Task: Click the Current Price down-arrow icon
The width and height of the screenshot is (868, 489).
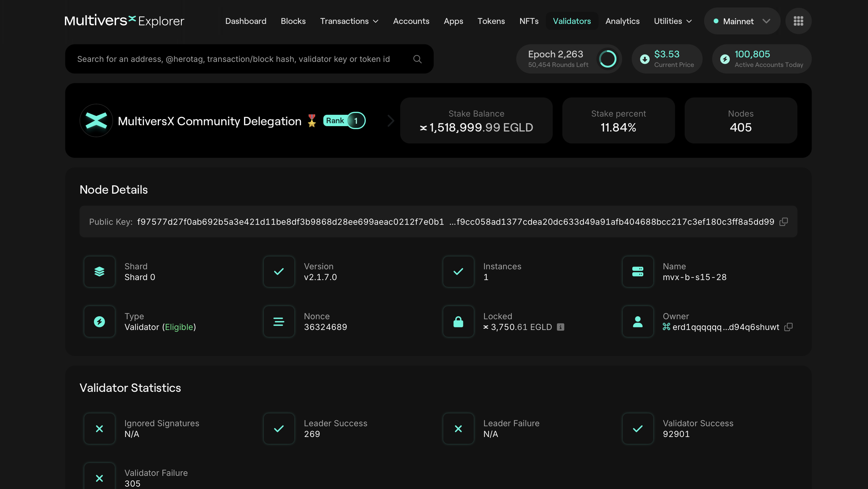Action: 645,59
